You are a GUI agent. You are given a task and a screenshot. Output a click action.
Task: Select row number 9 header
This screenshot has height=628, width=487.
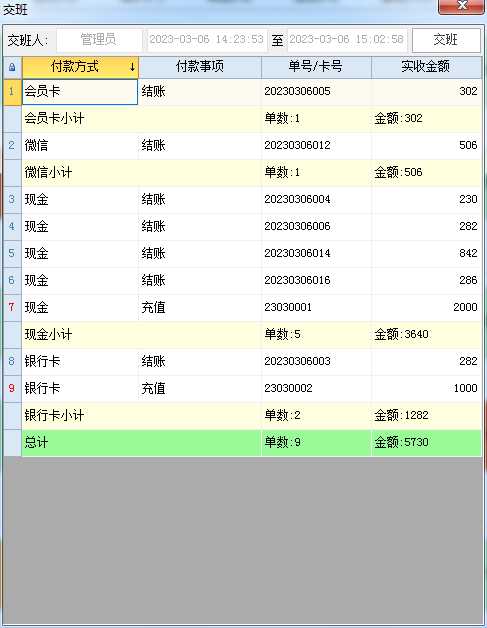point(12,388)
